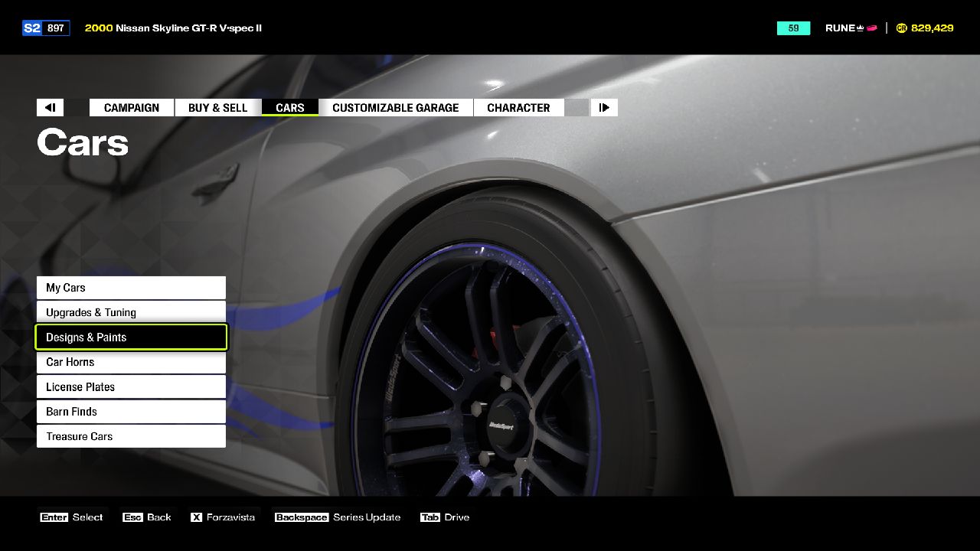Click the S2 897 performance class badge

tap(46, 28)
